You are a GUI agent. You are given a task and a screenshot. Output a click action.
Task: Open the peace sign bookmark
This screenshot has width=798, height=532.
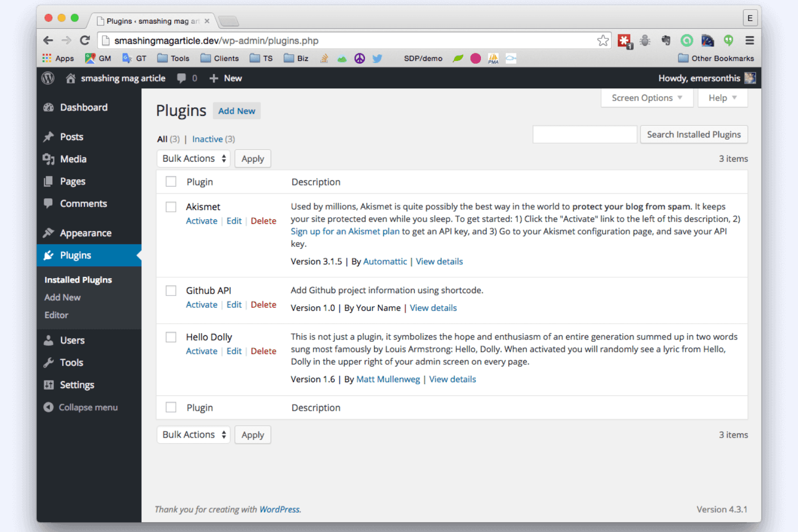click(360, 58)
